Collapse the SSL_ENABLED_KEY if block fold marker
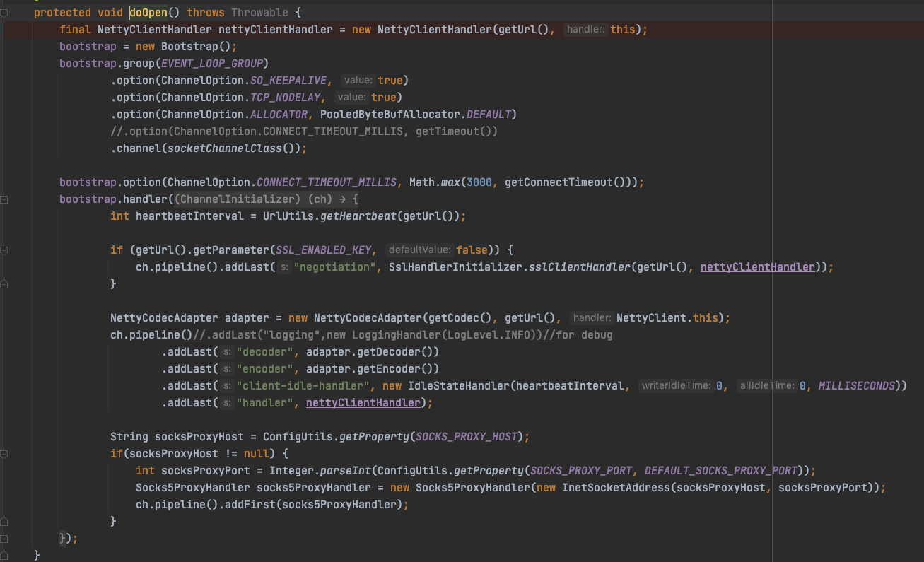 click(x=4, y=250)
